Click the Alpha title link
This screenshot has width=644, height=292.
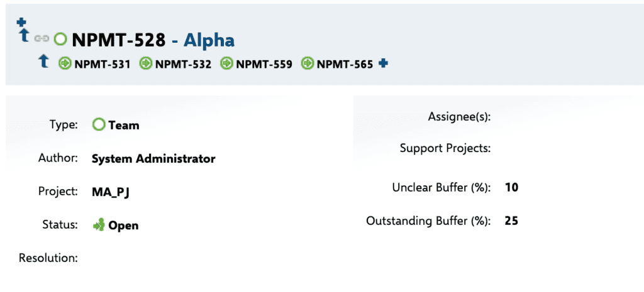(x=209, y=40)
